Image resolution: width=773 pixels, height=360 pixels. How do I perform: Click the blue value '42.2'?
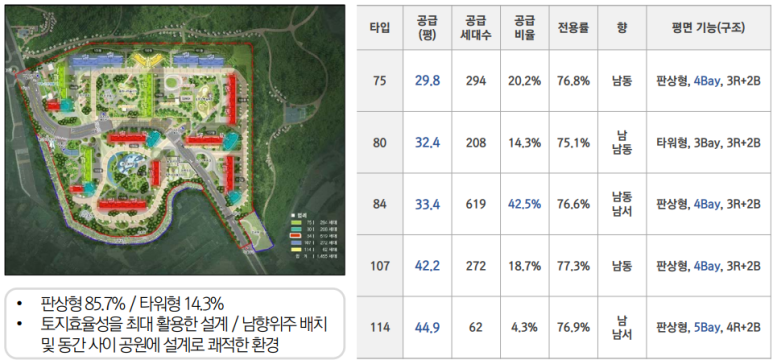click(427, 266)
